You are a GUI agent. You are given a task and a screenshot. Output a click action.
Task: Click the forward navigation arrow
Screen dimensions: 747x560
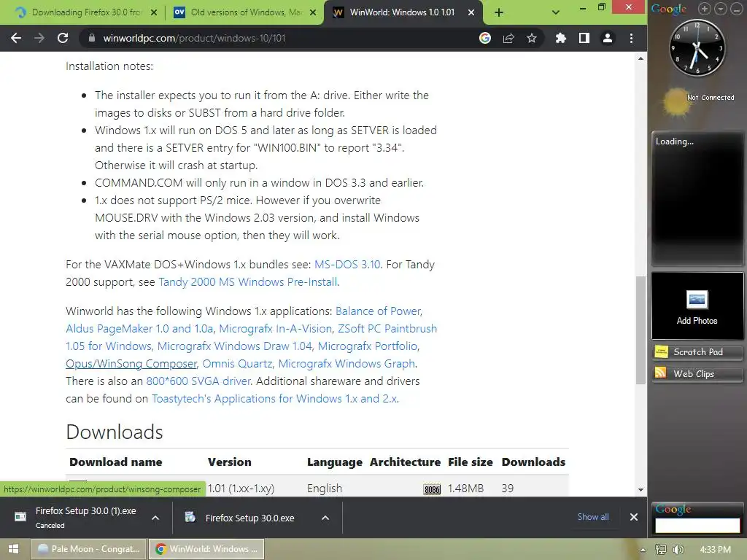coord(39,38)
